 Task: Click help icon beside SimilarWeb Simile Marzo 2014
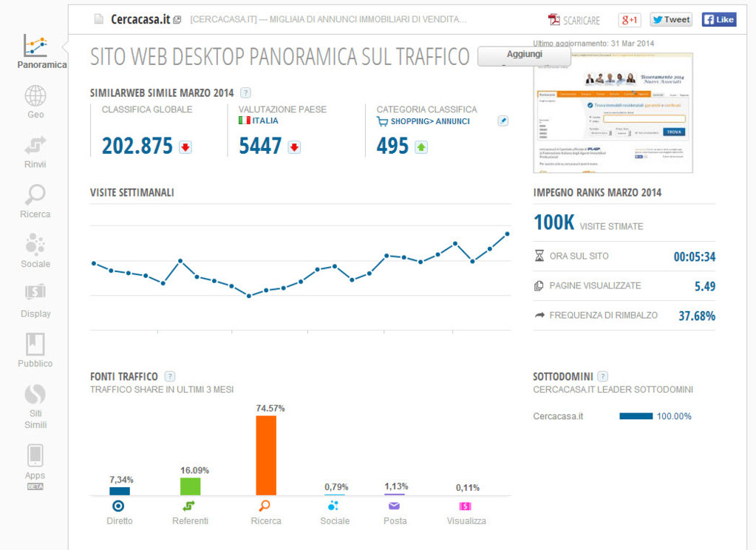[245, 93]
